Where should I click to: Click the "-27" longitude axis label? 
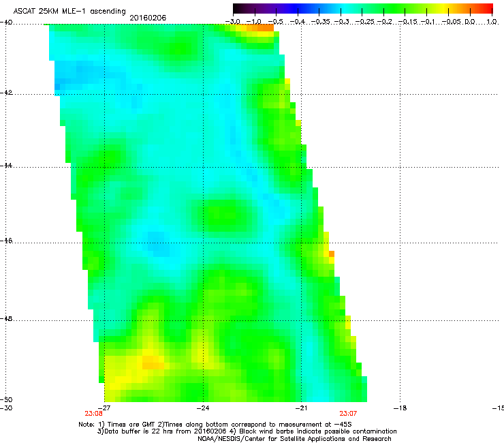[x=104, y=408]
